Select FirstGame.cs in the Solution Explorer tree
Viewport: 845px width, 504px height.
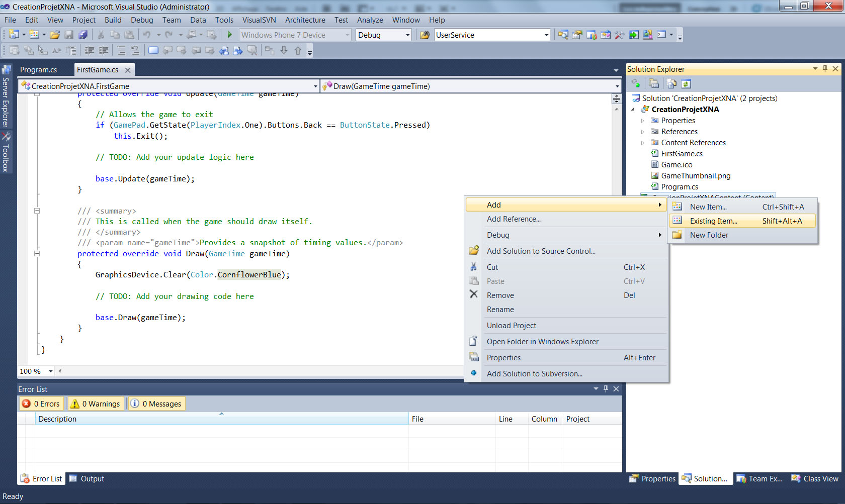pos(682,154)
